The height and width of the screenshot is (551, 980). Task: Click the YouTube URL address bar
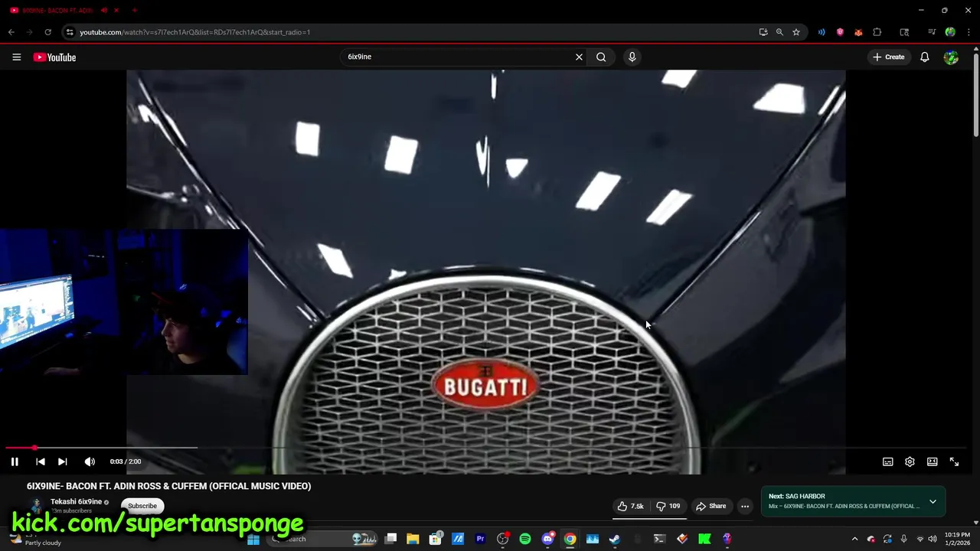413,32
